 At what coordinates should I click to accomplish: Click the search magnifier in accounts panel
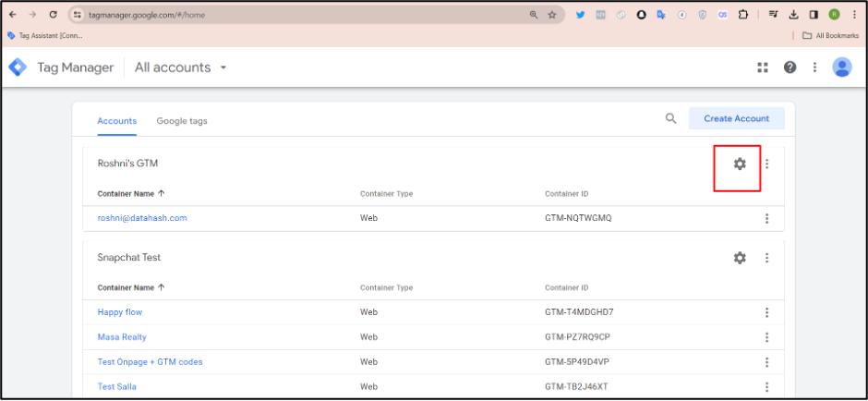[x=671, y=118]
